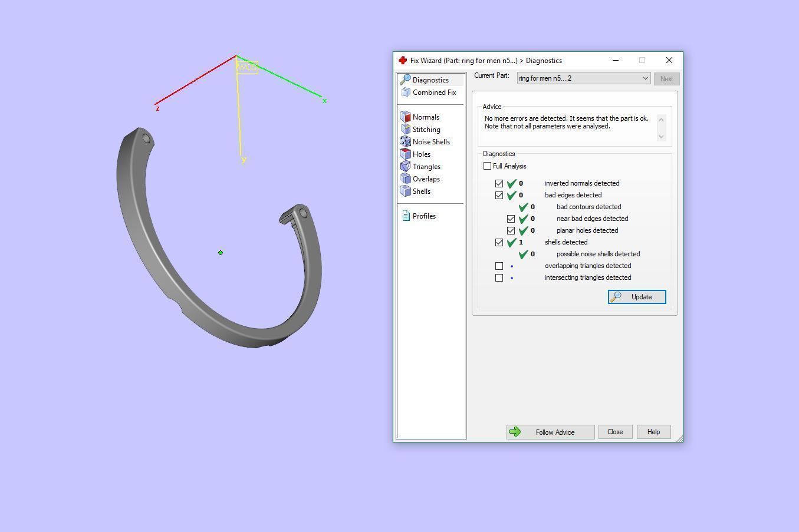799x532 pixels.
Task: Click 'bad contours detected' text
Action: click(588, 207)
